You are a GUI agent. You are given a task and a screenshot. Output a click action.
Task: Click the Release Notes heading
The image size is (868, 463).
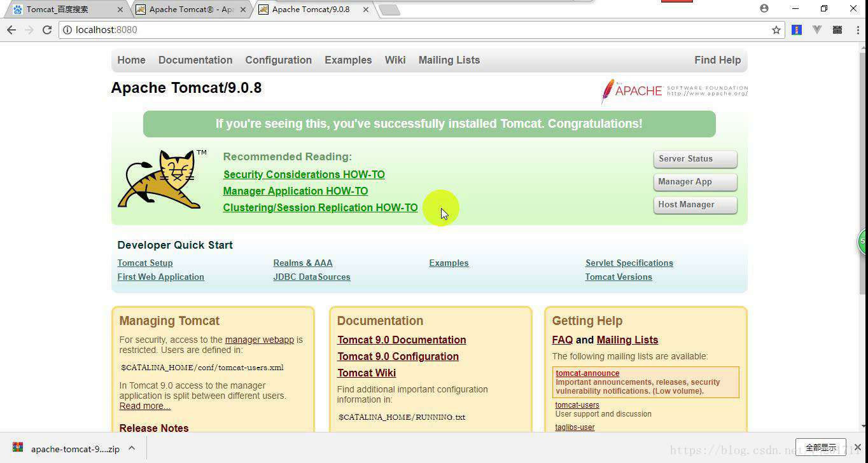click(154, 428)
